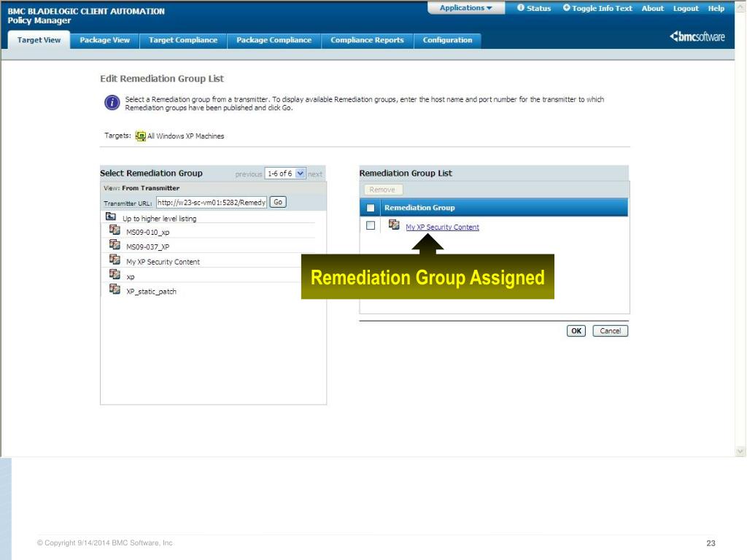Click the icon beside the My XP Security Content link
The width and height of the screenshot is (747, 560).
click(x=394, y=225)
